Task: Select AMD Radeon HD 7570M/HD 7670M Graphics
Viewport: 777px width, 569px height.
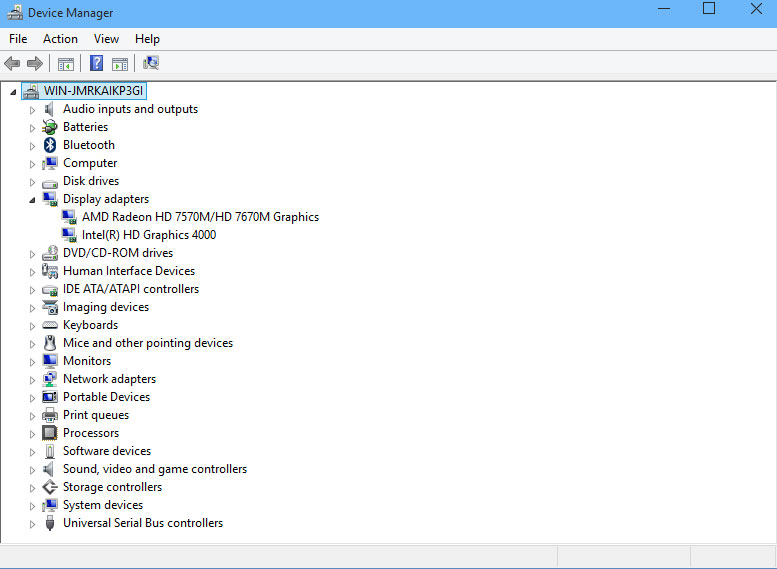Action: point(200,217)
